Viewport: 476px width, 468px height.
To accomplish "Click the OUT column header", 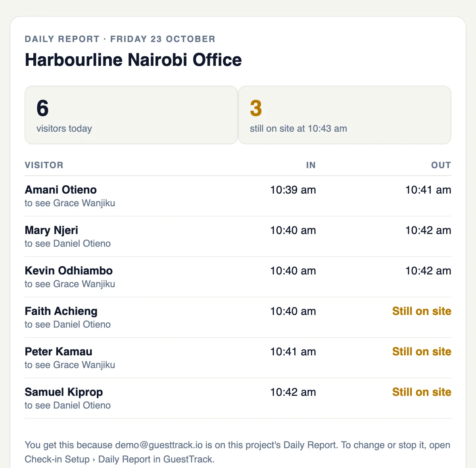I will coord(441,165).
